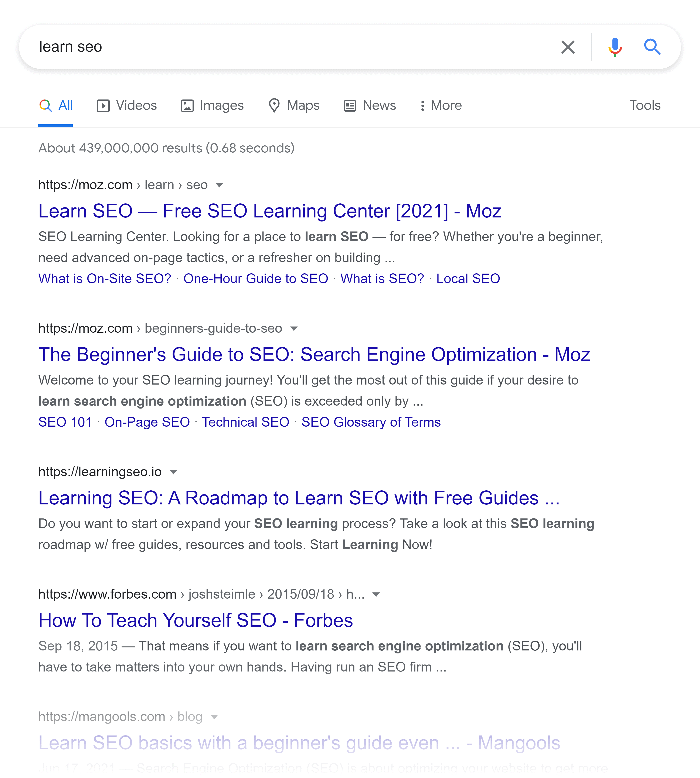Clear the search box with X icon
The width and height of the screenshot is (700, 778).
click(x=568, y=47)
